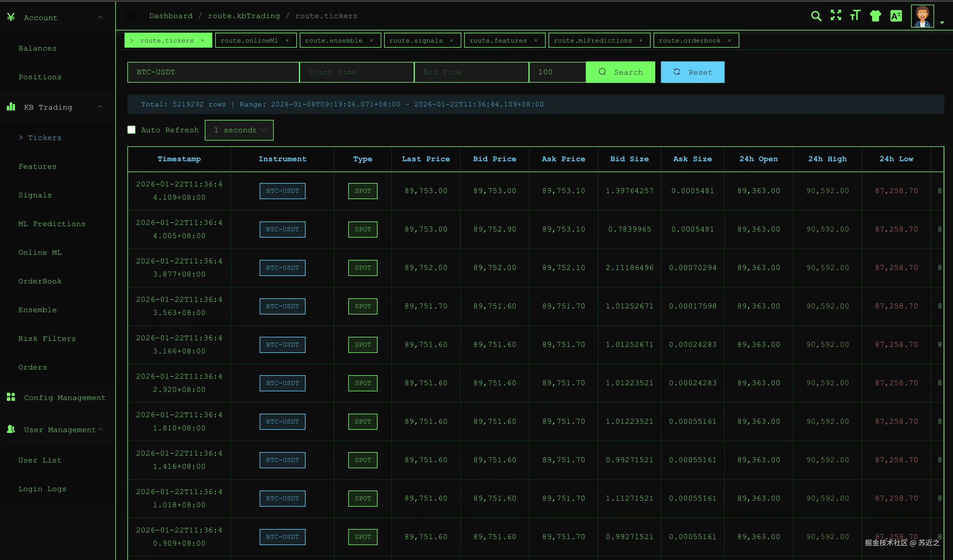Switch to the route.signals tab
This screenshot has height=560, width=953.
[416, 40]
